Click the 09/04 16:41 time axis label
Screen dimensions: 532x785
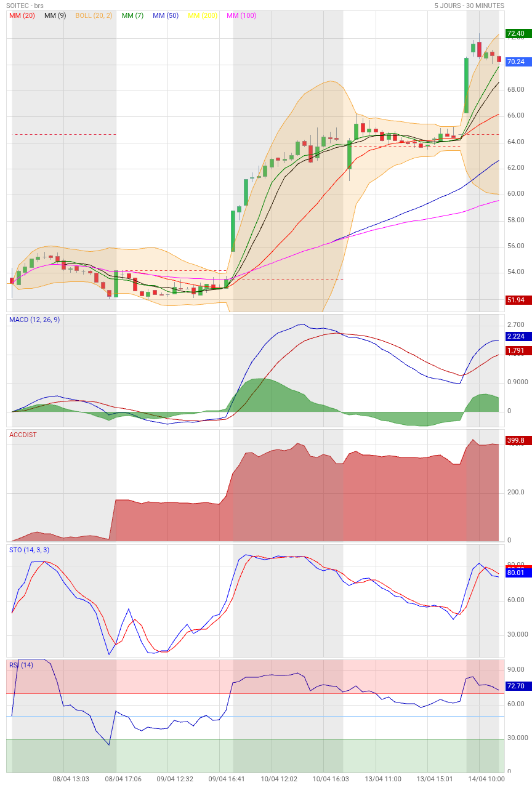227,779
